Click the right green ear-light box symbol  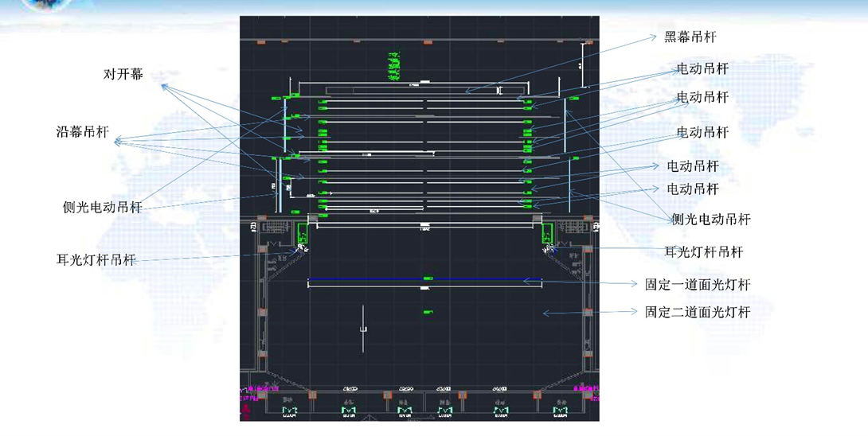[548, 233]
